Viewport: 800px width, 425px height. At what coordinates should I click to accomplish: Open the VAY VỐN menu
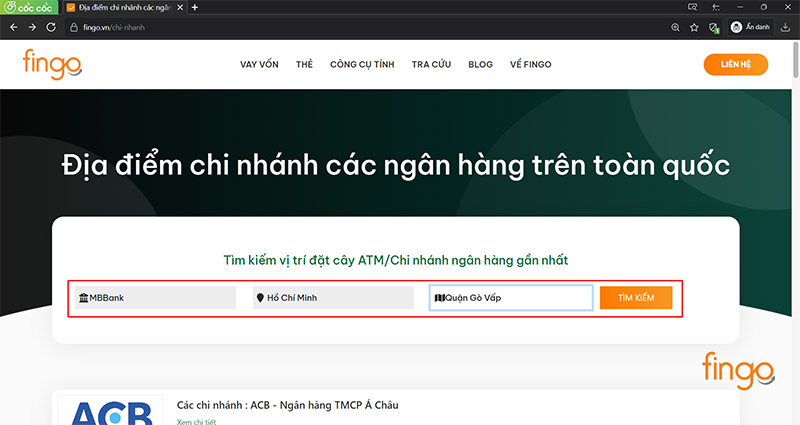pyautogui.click(x=259, y=64)
